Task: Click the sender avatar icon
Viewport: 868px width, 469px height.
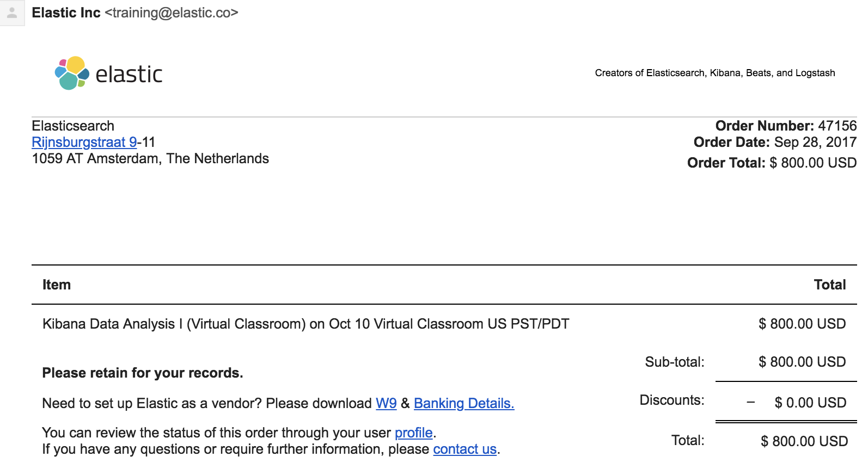Action: click(x=12, y=13)
